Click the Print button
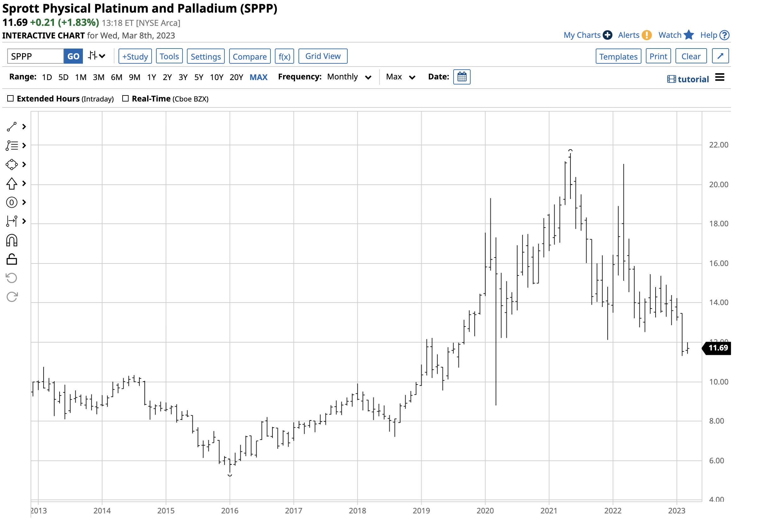Screen dimensions: 759x532 [658, 56]
